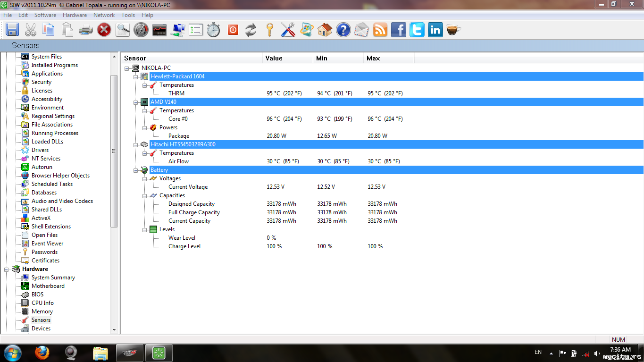Image resolution: width=644 pixels, height=362 pixels.
Task: Select Installed Programs in the sidebar
Action: pyautogui.click(x=55, y=65)
